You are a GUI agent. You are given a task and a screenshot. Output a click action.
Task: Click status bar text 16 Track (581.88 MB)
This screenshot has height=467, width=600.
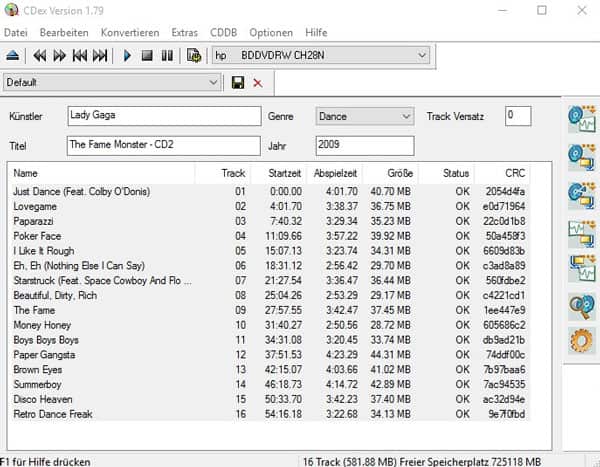click(x=349, y=462)
